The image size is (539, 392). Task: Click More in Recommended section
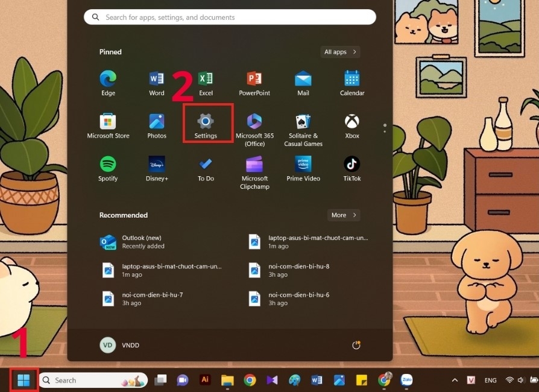(x=344, y=215)
